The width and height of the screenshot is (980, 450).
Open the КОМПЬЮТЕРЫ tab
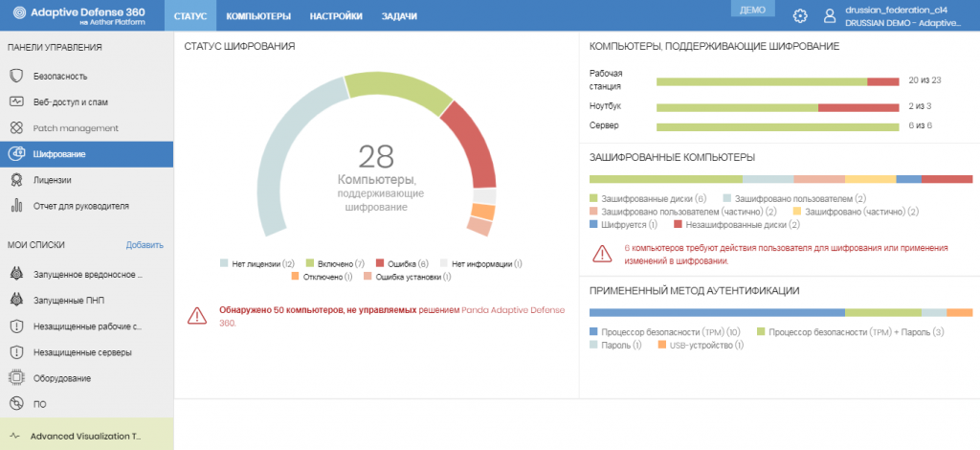point(258,16)
